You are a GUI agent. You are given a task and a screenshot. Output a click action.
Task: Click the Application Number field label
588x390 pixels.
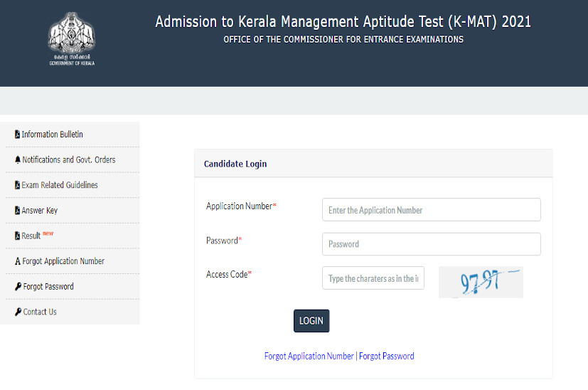(x=241, y=206)
